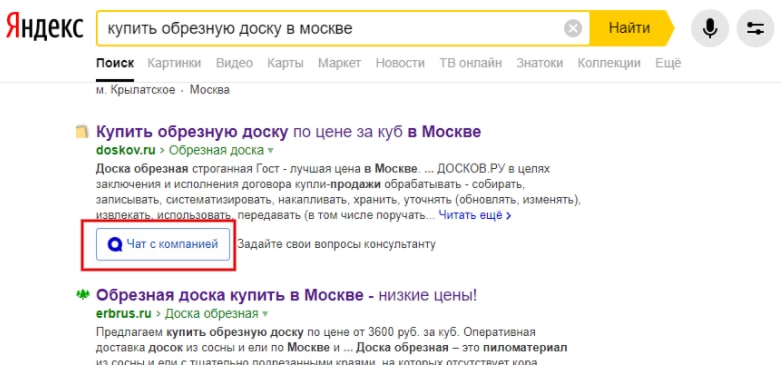Screen dimensions: 782x365
Task: Switch to the Поиск tab
Action: (115, 63)
